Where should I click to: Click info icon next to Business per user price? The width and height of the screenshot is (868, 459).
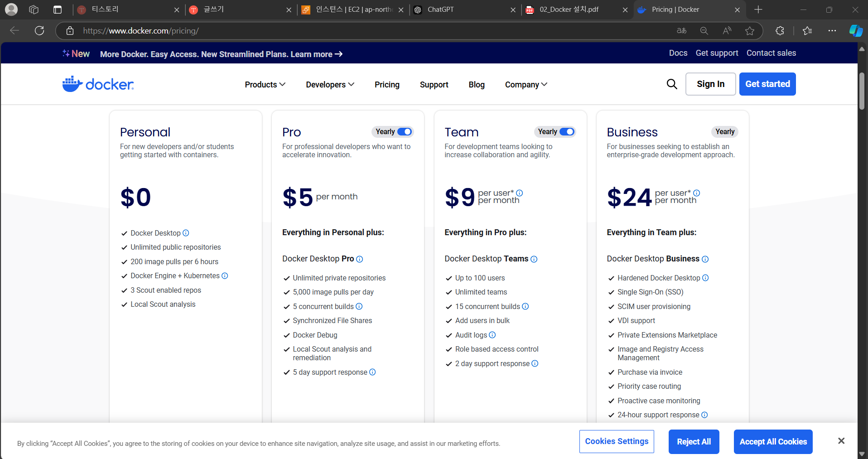point(697,193)
